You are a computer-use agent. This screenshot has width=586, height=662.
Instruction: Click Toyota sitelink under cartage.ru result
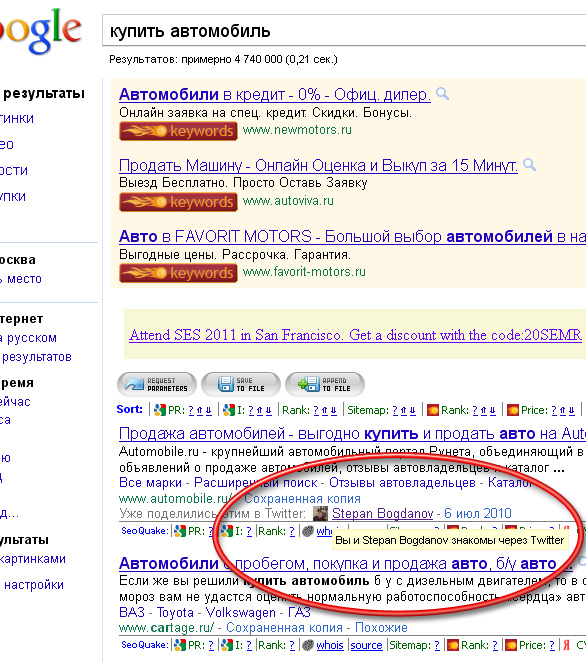click(x=175, y=612)
